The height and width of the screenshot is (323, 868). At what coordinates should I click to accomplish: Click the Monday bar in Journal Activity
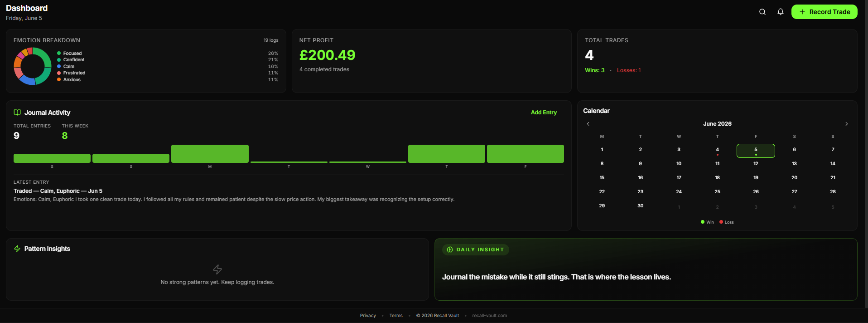pos(210,154)
